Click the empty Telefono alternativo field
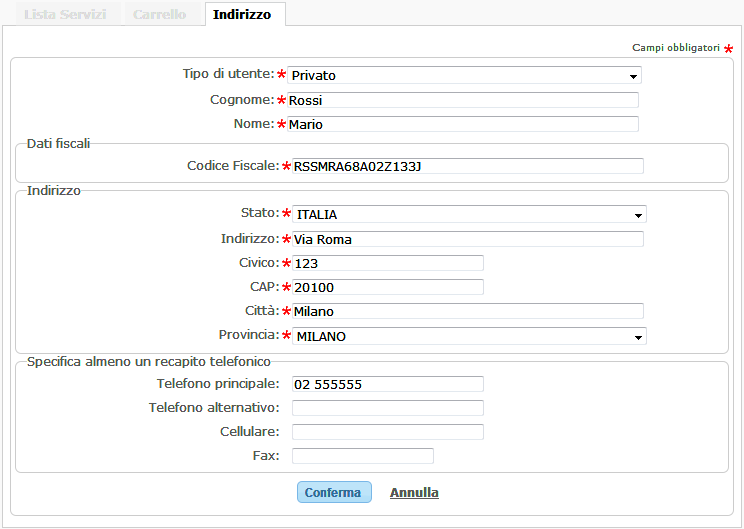The image size is (744, 529). point(388,408)
